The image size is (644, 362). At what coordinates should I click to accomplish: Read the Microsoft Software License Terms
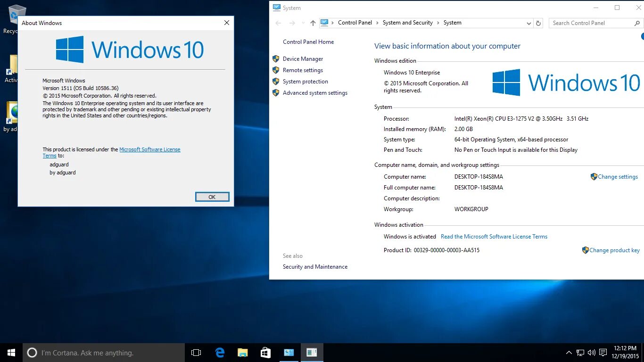494,237
